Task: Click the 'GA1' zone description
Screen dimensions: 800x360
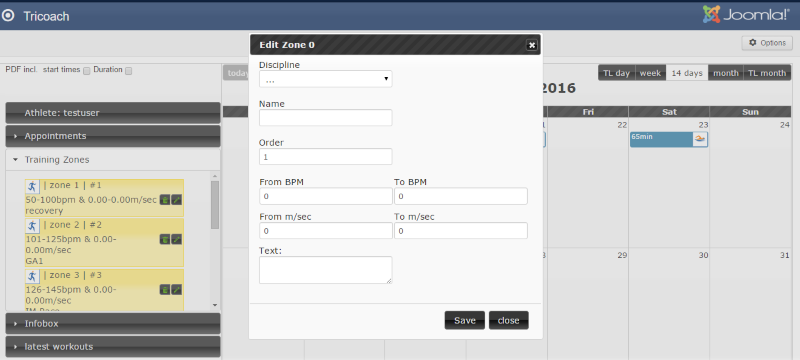Action: point(34,261)
